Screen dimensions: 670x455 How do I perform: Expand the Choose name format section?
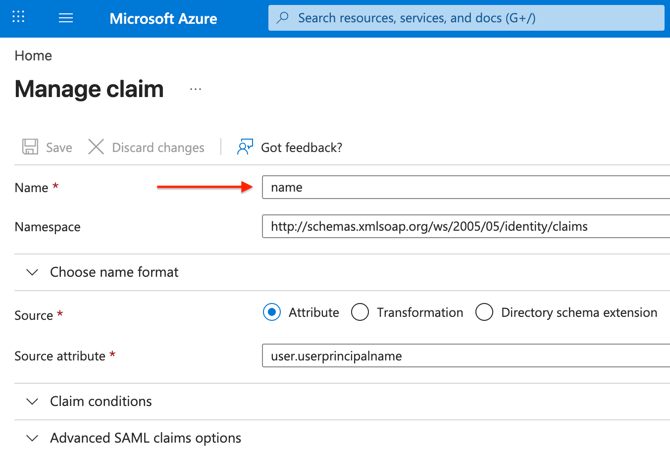tap(32, 272)
